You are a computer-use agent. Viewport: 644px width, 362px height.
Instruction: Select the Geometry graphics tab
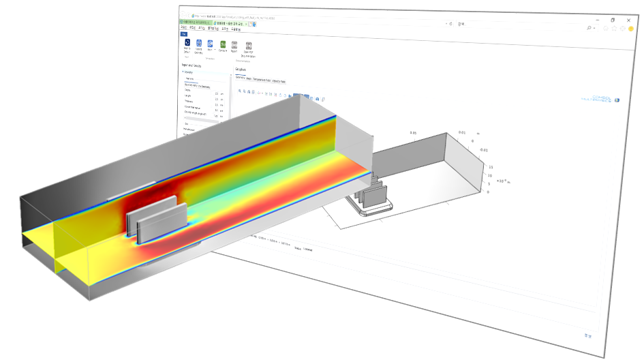coord(240,77)
